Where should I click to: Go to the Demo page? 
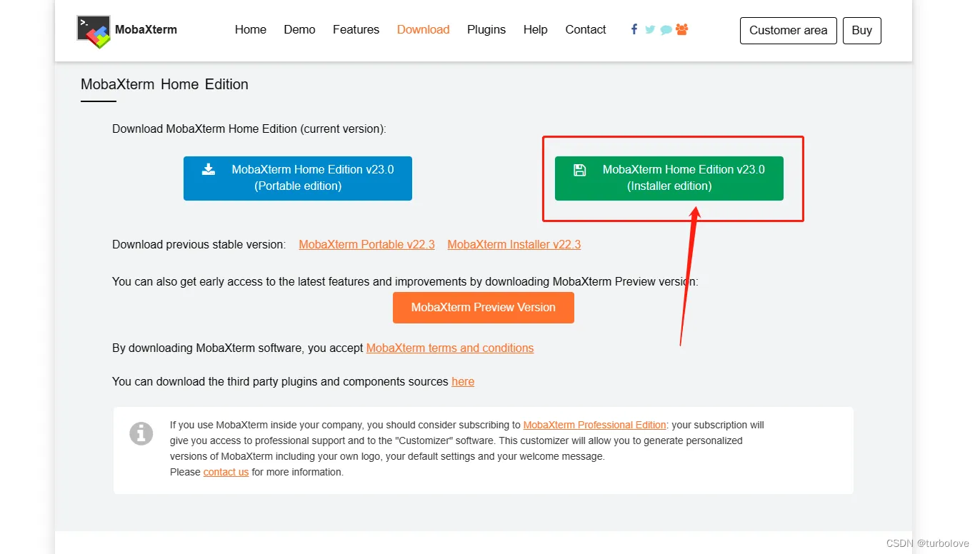299,29
